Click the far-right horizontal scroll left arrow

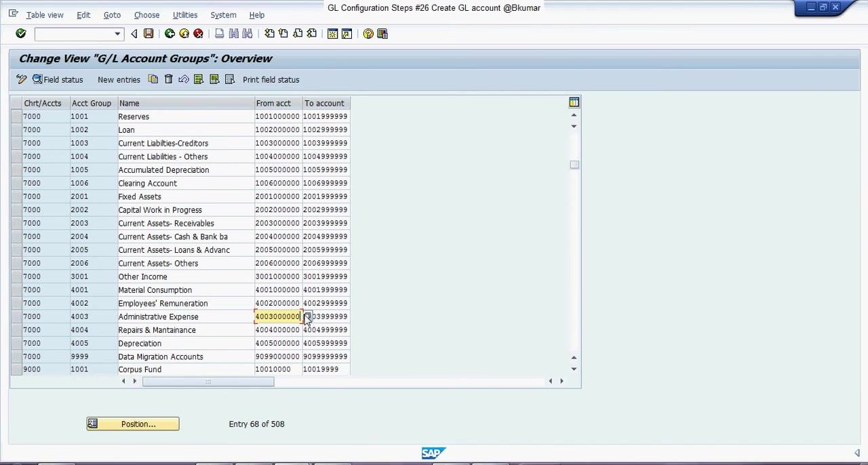[550, 381]
